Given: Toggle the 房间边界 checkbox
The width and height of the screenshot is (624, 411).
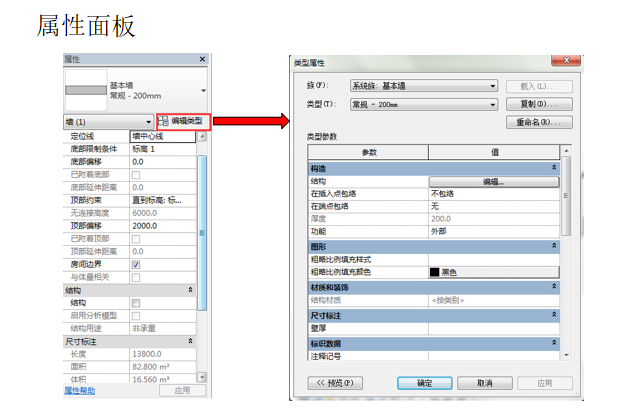Looking at the screenshot, I should 136,264.
